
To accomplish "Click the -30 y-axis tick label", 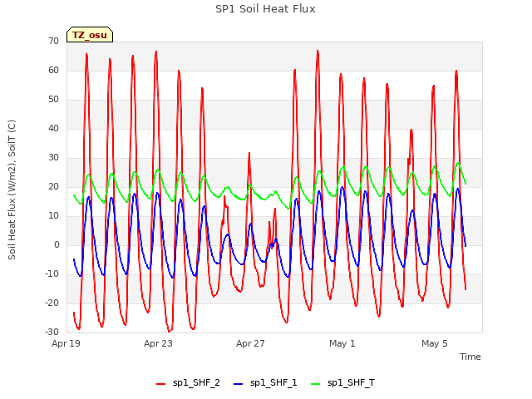I will [x=52, y=332].
